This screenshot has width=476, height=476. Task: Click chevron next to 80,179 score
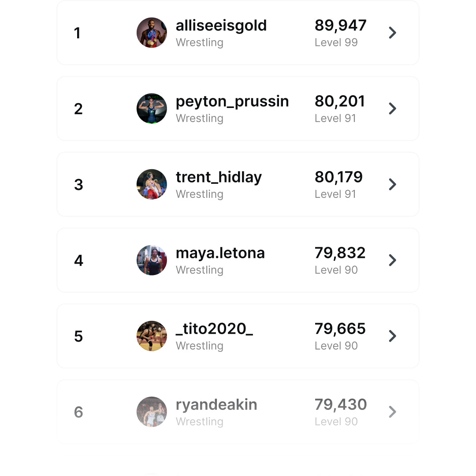click(x=392, y=184)
